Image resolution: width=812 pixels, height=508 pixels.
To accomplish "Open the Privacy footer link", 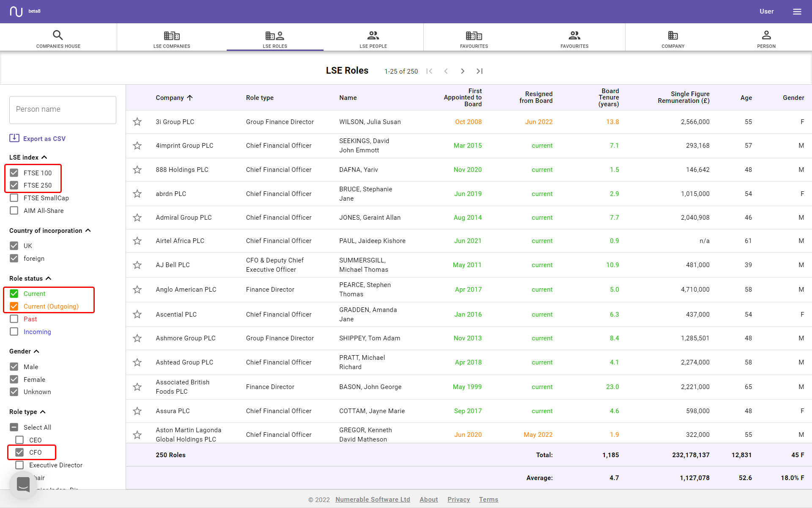I will click(x=459, y=500).
